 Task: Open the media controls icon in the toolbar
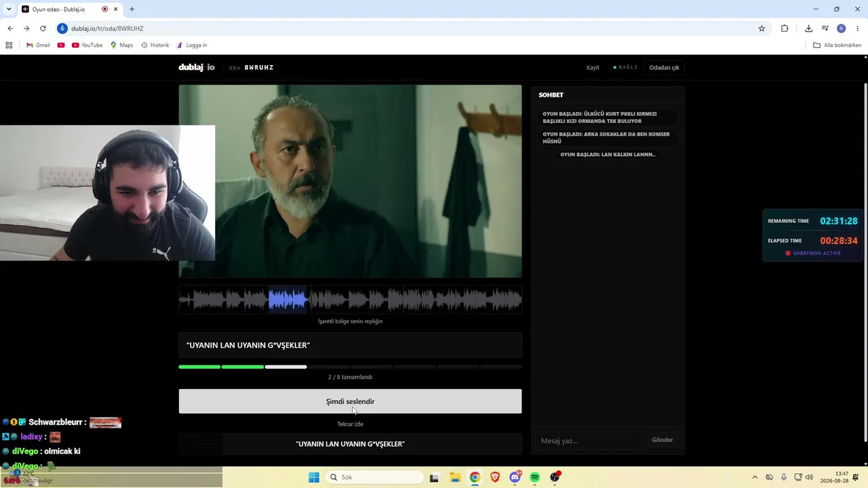[x=825, y=28]
